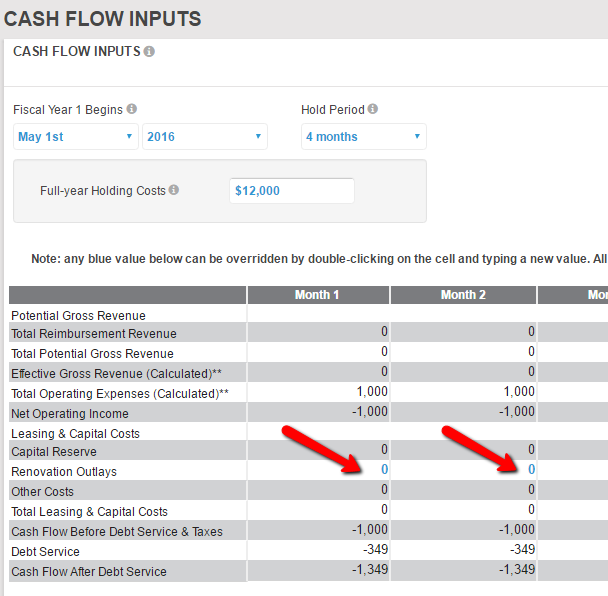Click info icon next to Fiscal Year 1 Begins

point(132,109)
